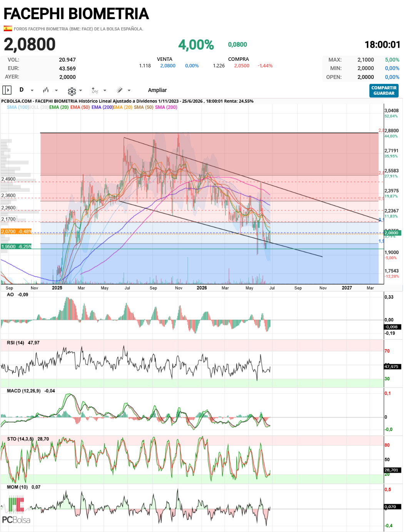Click the Ampliar button
The image size is (404, 532).
pyautogui.click(x=157, y=90)
